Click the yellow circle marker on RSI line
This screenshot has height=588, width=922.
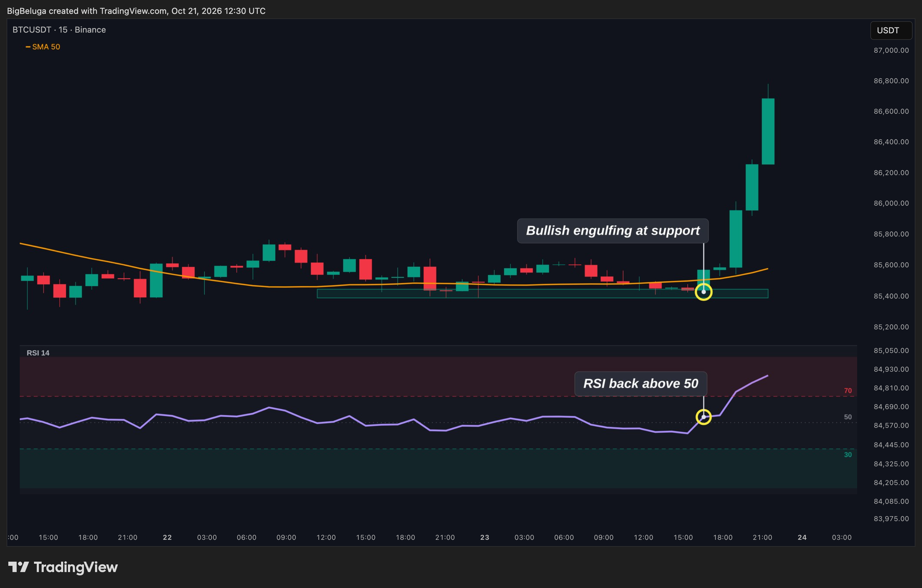point(703,417)
